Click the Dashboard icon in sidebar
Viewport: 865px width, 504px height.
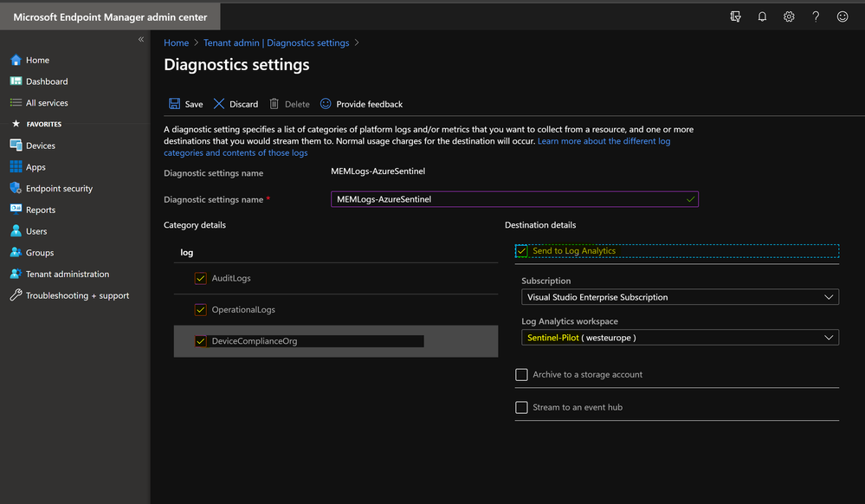click(x=16, y=81)
